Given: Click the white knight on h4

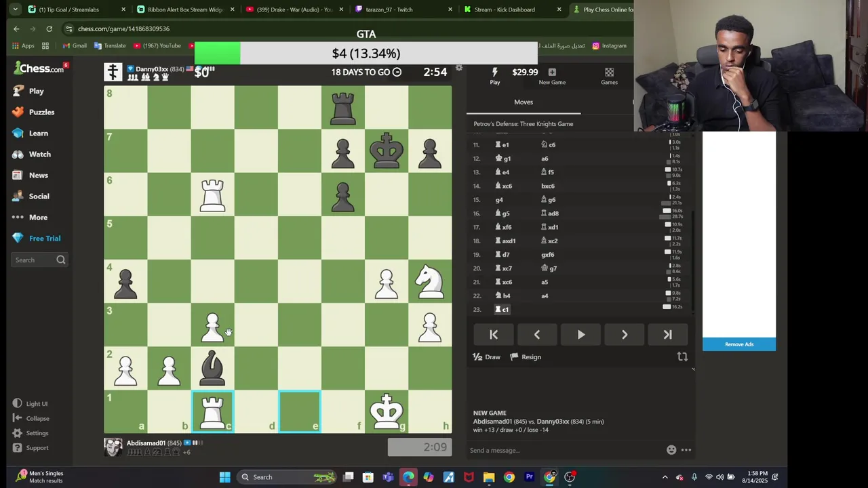Looking at the screenshot, I should pos(430,281).
